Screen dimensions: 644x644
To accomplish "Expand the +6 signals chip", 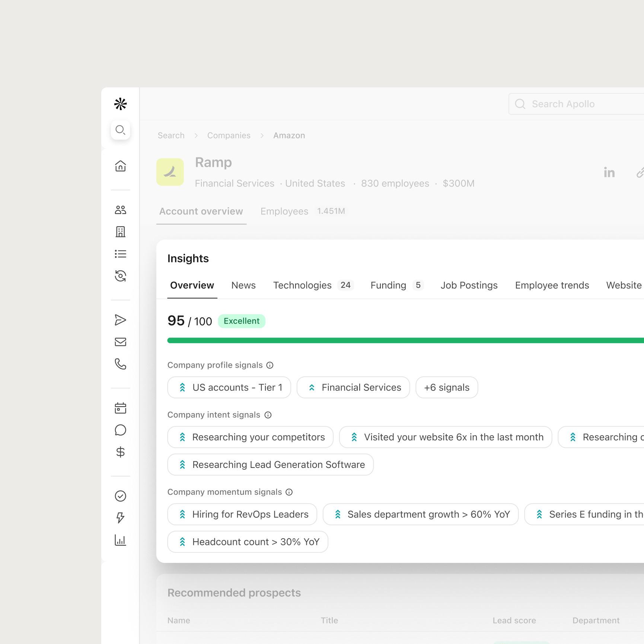I will tap(446, 388).
